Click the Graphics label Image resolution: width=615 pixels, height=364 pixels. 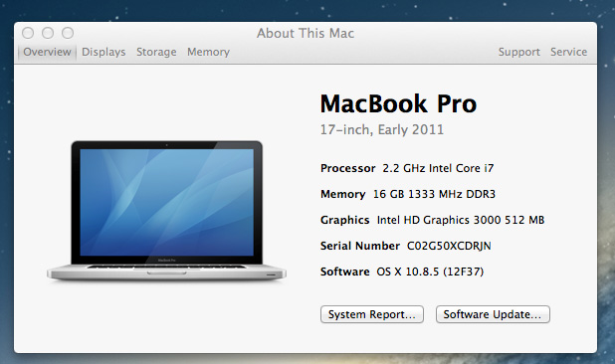point(344,220)
